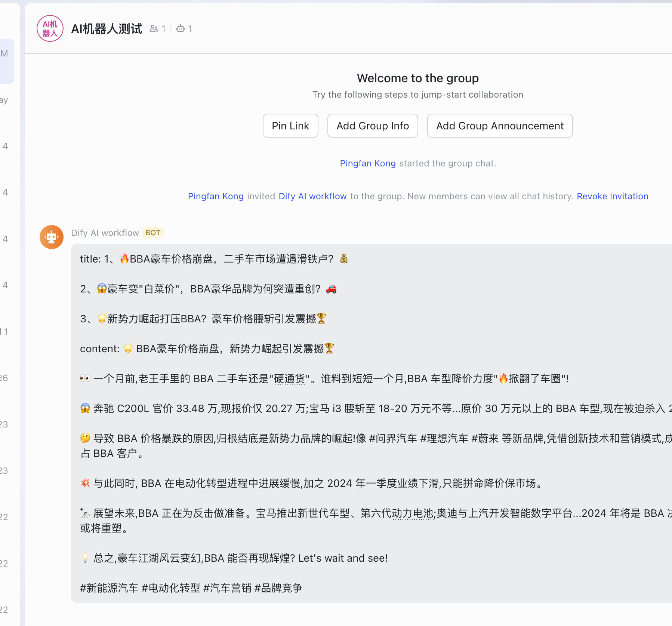Viewport: 672px width, 626px height.
Task: Open the AI机器人 group avatar
Action: point(50,28)
